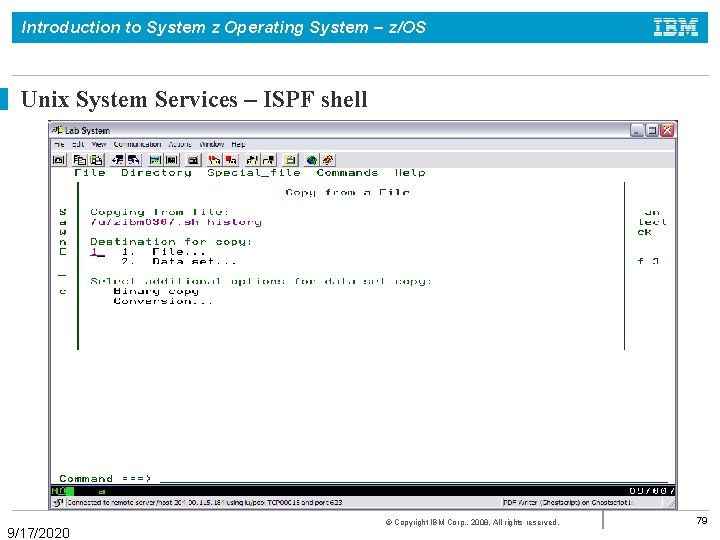
Task: Open ISPF Commands pull-down
Action: [x=347, y=173]
